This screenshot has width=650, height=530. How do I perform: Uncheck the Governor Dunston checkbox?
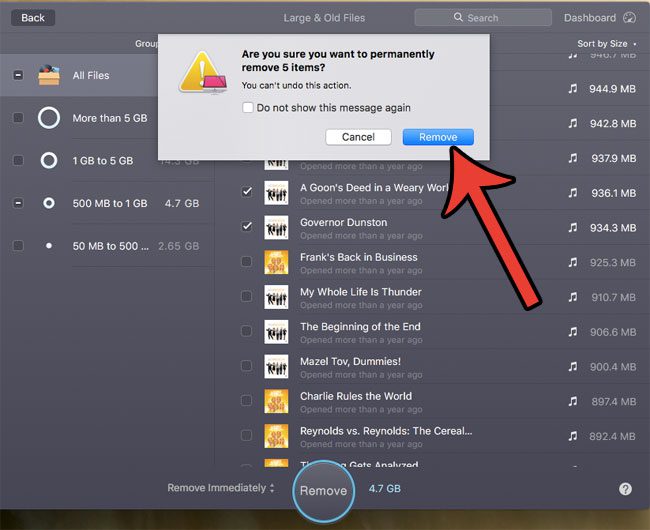247,227
